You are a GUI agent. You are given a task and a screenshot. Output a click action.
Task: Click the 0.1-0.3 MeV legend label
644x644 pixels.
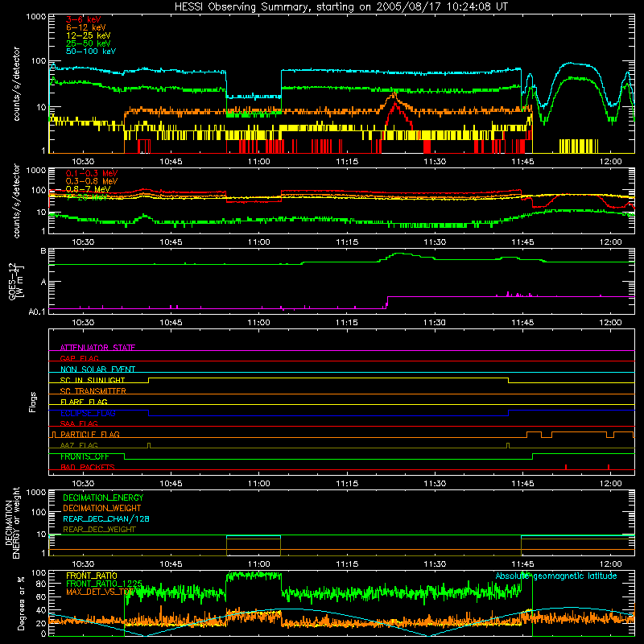tap(92, 173)
